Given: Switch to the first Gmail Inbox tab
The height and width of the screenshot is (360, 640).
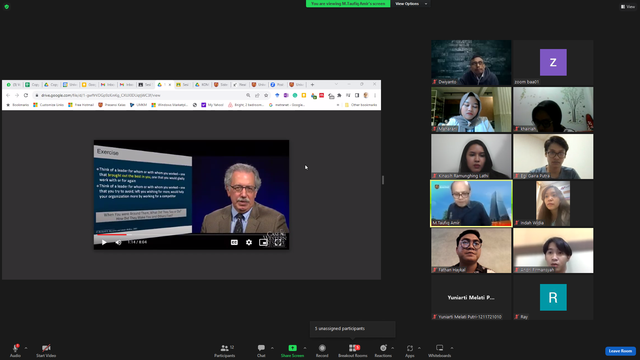Looking at the screenshot, I should click(x=108, y=84).
